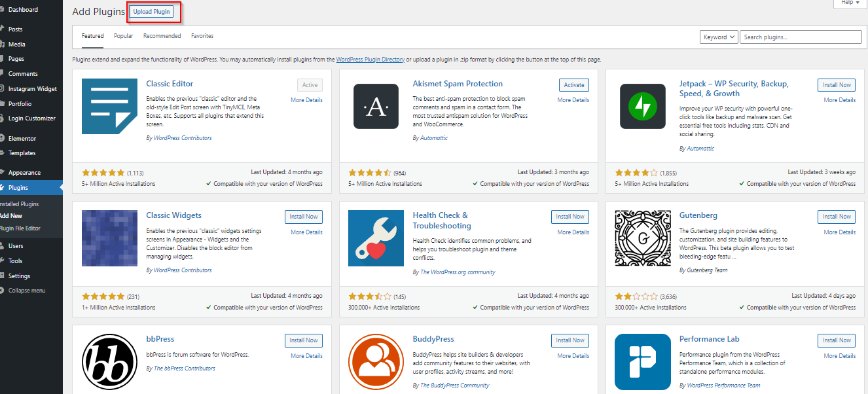Click the Performance Lab plugin icon
This screenshot has width=868, height=394.
coord(642,361)
